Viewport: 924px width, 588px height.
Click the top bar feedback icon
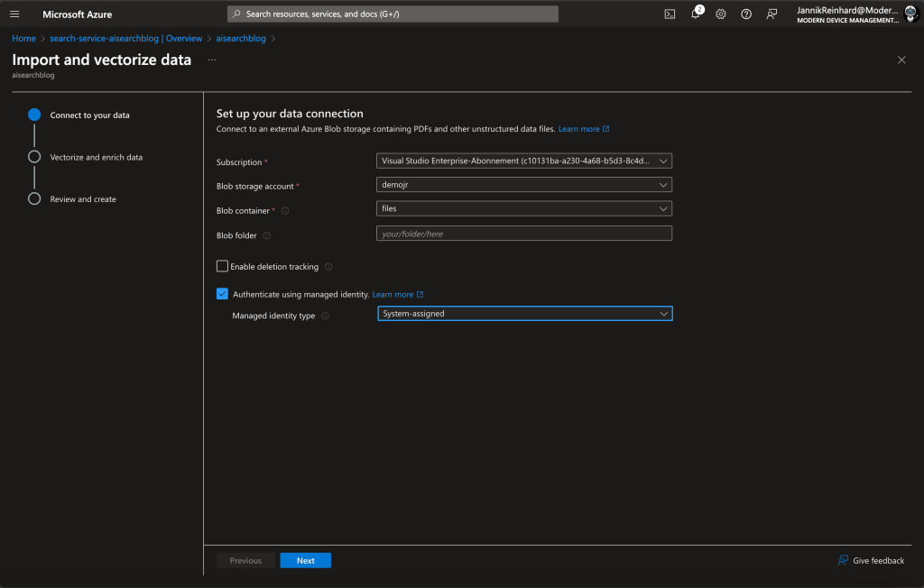[772, 14]
